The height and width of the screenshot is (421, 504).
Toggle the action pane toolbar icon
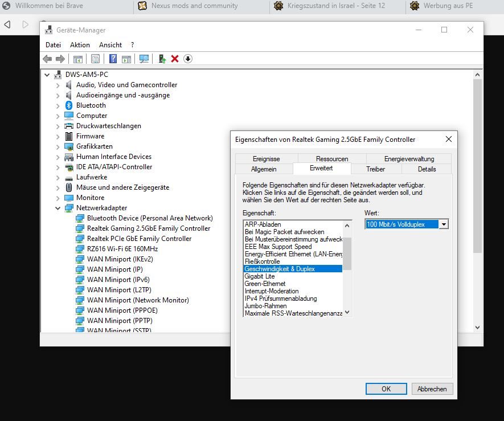tap(126, 59)
